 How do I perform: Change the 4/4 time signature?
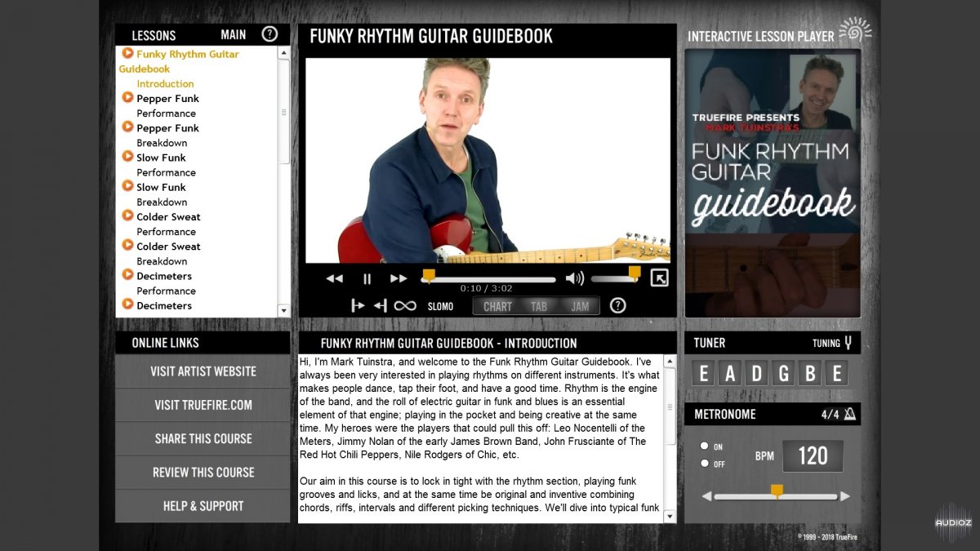(x=830, y=415)
